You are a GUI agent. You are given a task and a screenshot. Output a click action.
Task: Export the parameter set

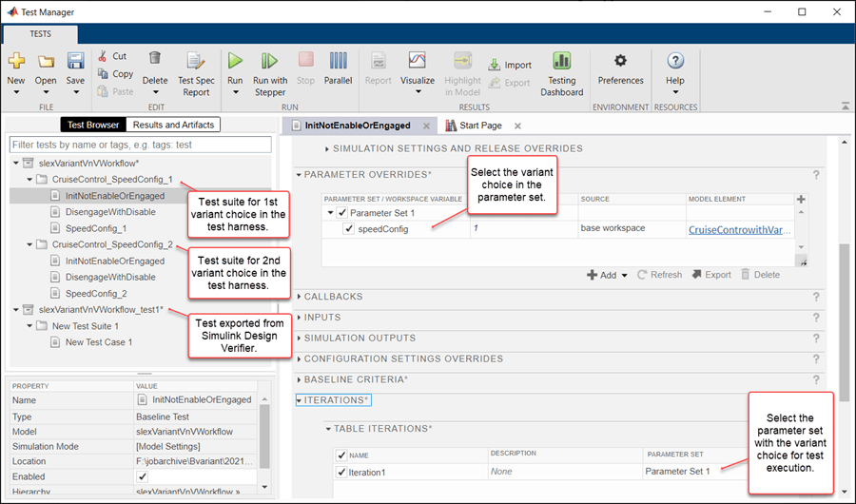[x=711, y=275]
